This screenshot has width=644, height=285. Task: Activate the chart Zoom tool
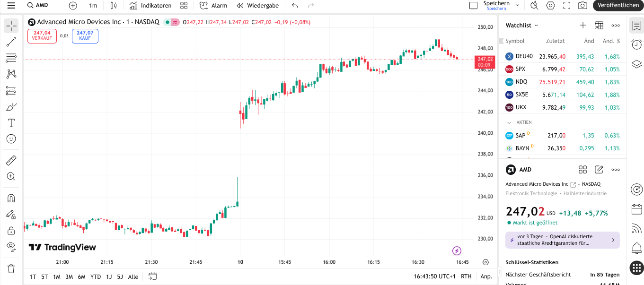click(10, 176)
